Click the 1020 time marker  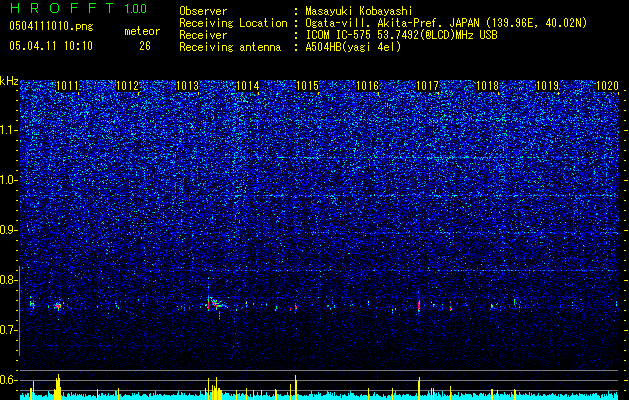click(607, 86)
